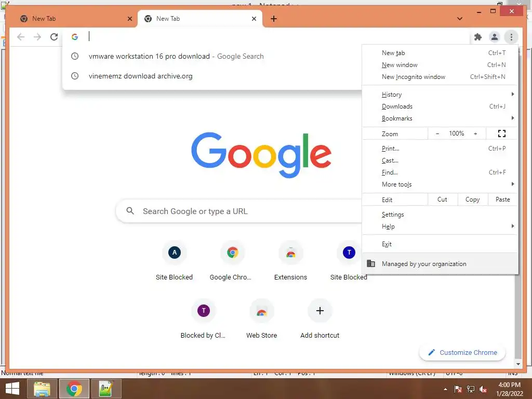Enter fullscreen mode icon
Image resolution: width=532 pixels, height=399 pixels.
click(x=502, y=134)
